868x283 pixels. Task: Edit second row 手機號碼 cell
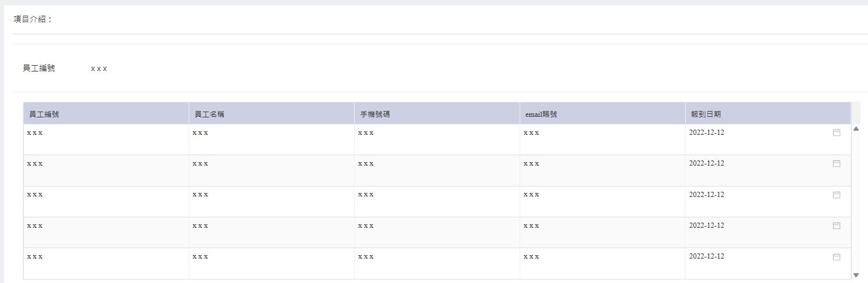click(x=437, y=171)
